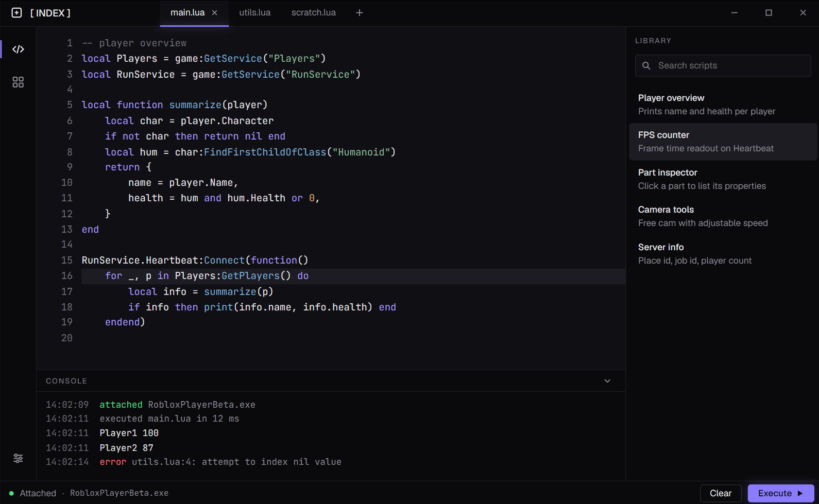The height and width of the screenshot is (504, 819).
Task: Click the search magnifier icon
Action: click(646, 66)
